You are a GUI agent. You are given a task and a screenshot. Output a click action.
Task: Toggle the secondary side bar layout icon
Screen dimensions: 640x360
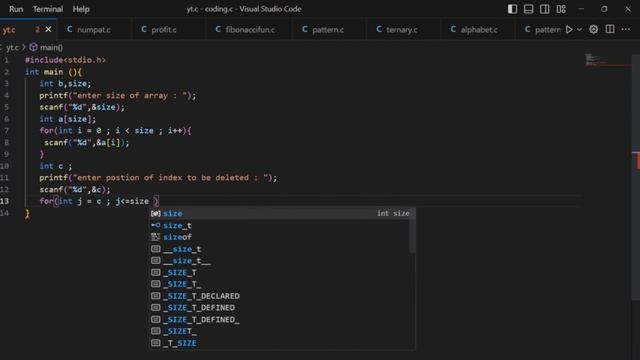[544, 9]
